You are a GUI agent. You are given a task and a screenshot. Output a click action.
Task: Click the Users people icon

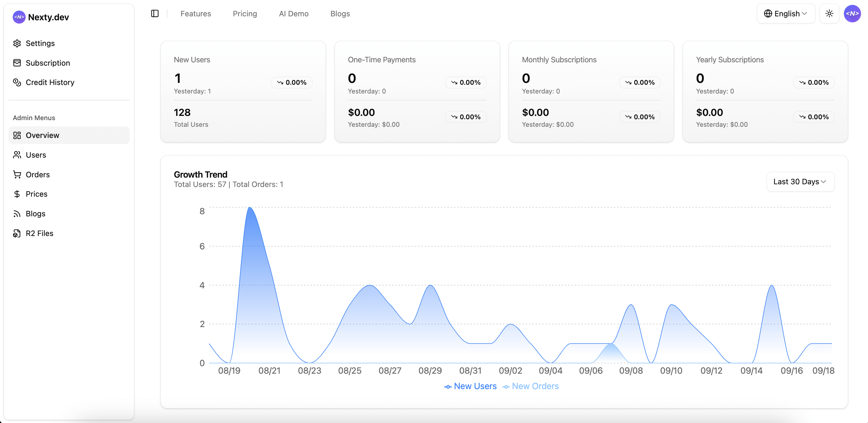tap(17, 155)
